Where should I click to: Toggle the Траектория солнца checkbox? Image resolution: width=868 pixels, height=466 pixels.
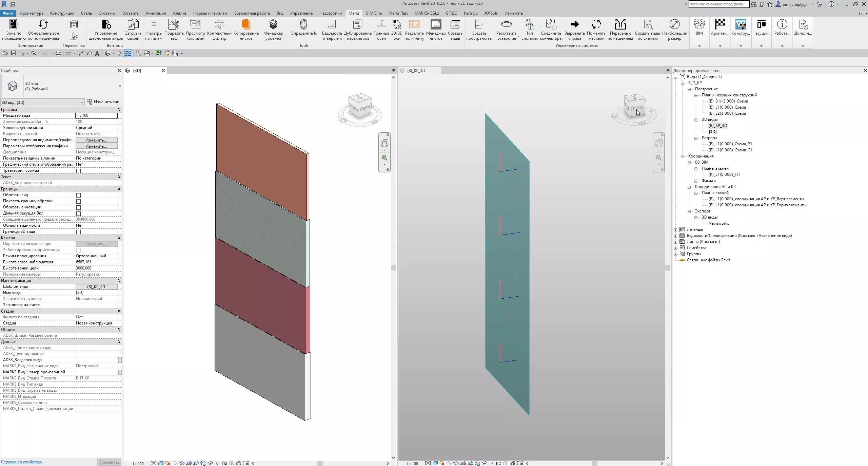coord(79,171)
